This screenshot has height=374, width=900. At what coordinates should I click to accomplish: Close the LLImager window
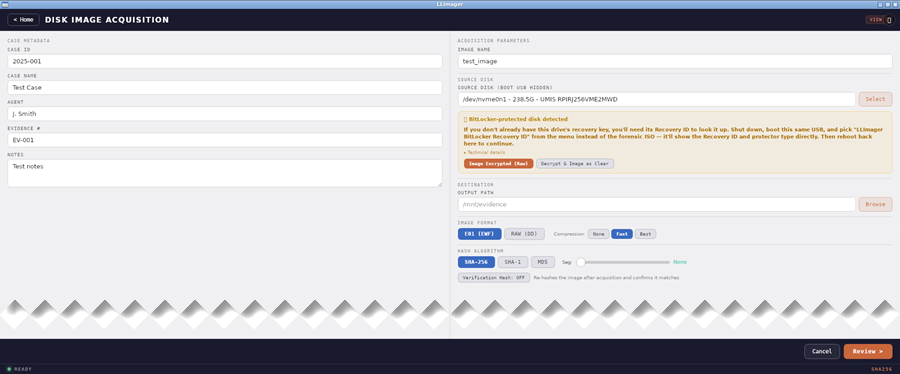click(x=895, y=4)
